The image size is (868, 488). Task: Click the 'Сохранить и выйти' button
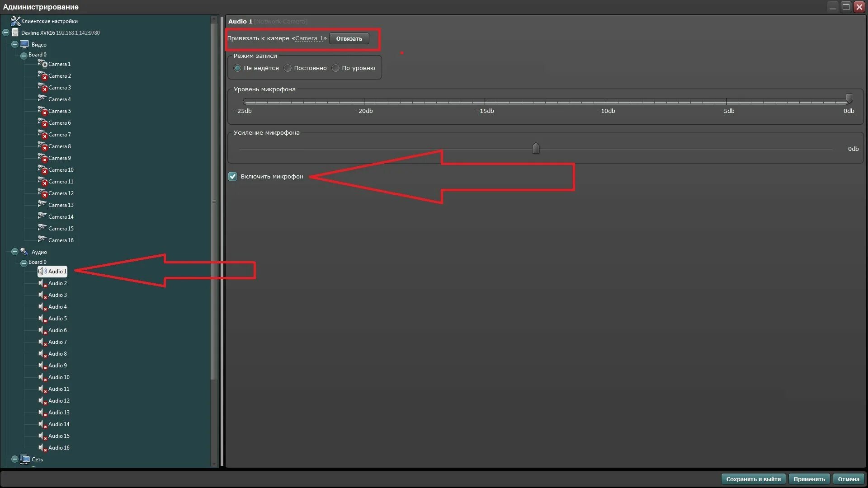(x=753, y=479)
